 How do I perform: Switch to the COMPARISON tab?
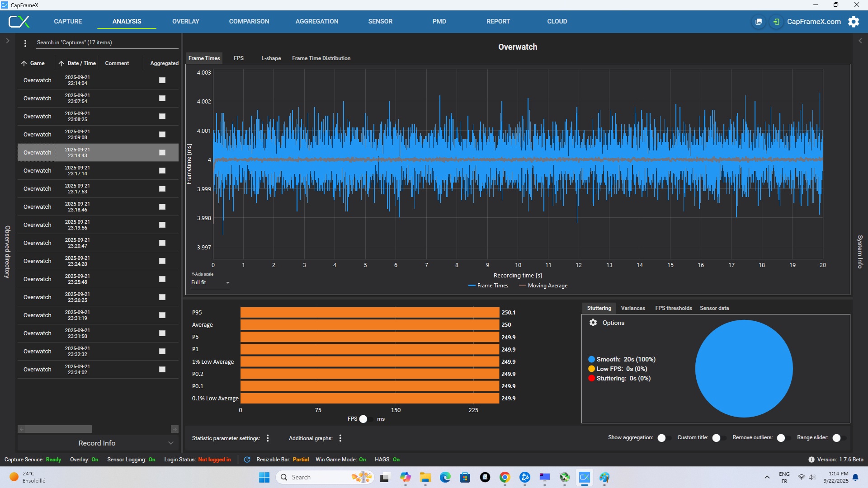pos(249,21)
